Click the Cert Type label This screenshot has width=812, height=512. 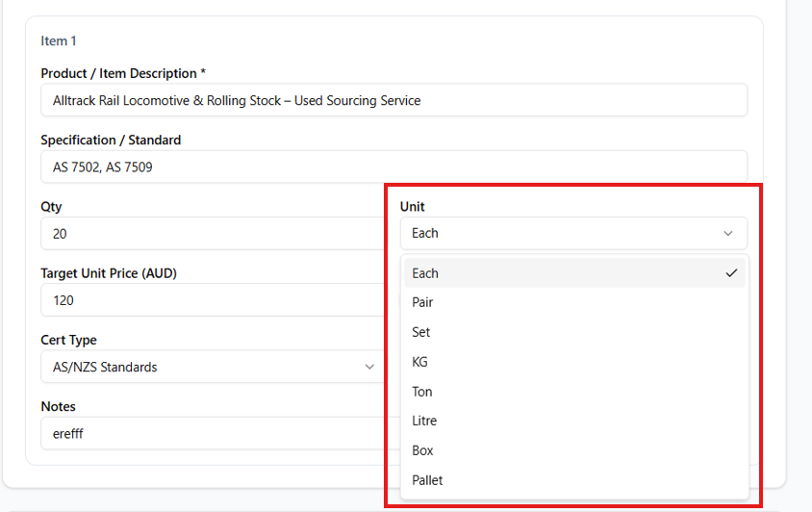point(69,340)
